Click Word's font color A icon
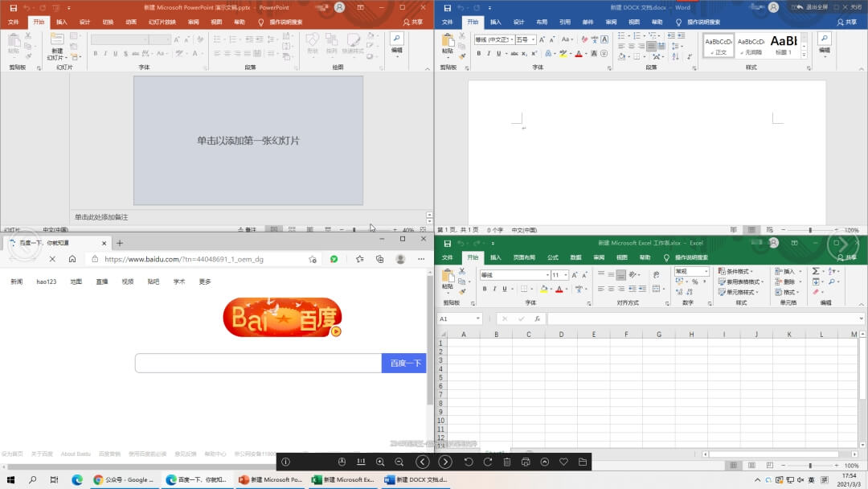 [578, 54]
